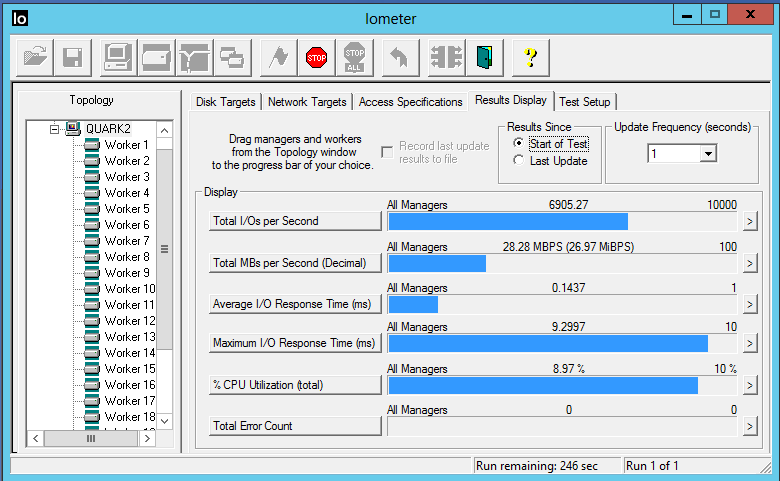The image size is (780, 481).
Task: Click topology scroll up arrow
Action: point(165,130)
